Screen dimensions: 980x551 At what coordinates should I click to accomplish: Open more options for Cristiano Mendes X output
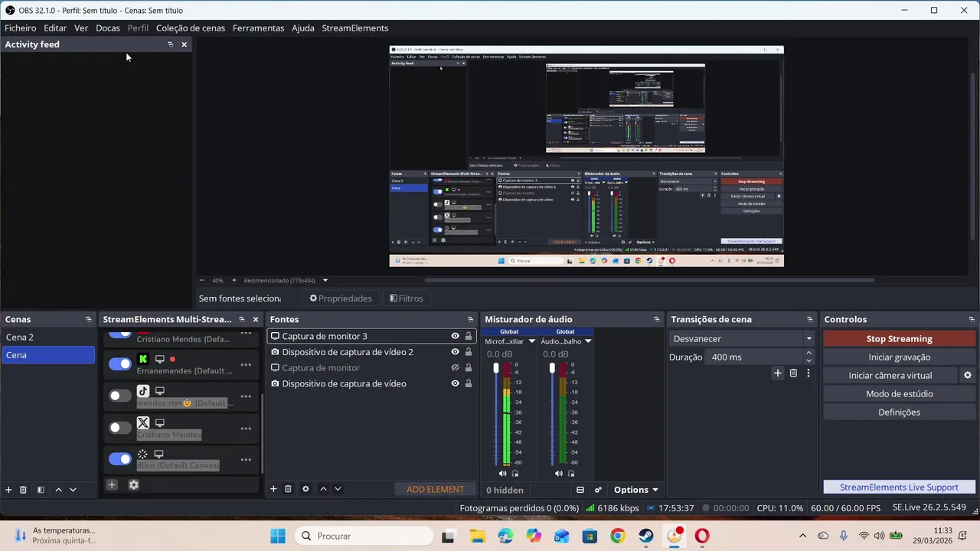246,428
